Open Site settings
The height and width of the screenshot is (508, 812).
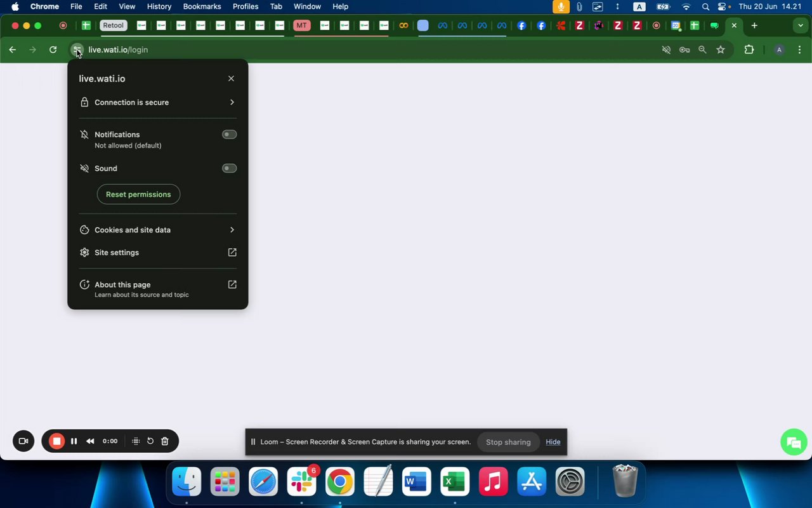click(x=158, y=253)
